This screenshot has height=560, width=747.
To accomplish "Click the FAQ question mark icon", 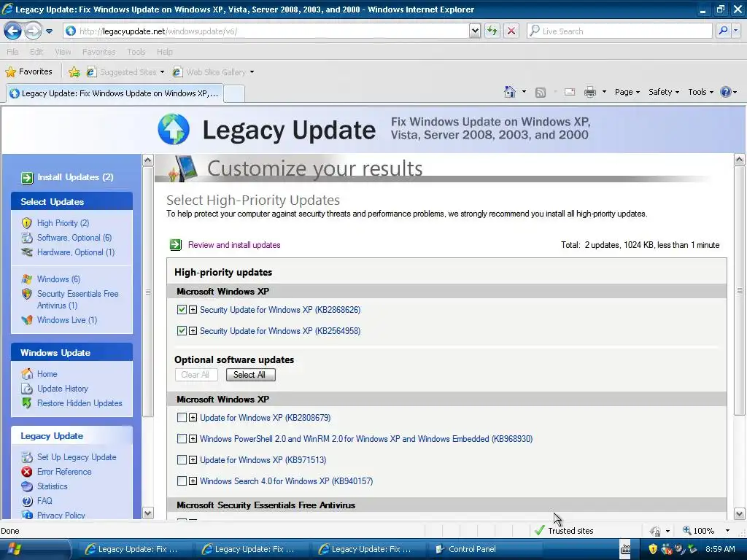I will tap(27, 501).
